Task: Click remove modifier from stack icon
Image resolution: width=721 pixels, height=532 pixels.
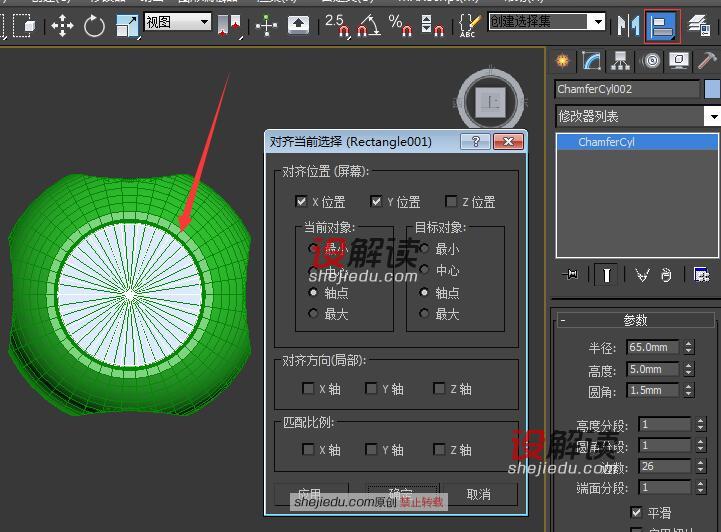Action: (x=666, y=275)
